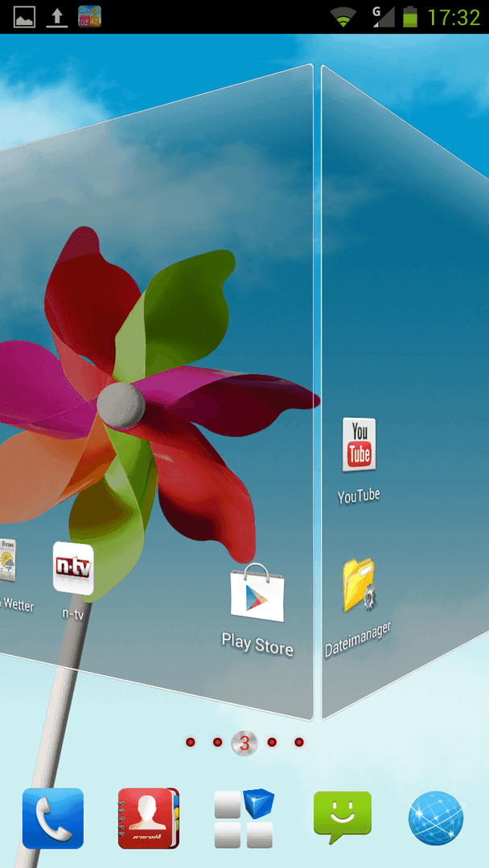
Task: Open the red Contacts app in the dock
Action: [149, 818]
